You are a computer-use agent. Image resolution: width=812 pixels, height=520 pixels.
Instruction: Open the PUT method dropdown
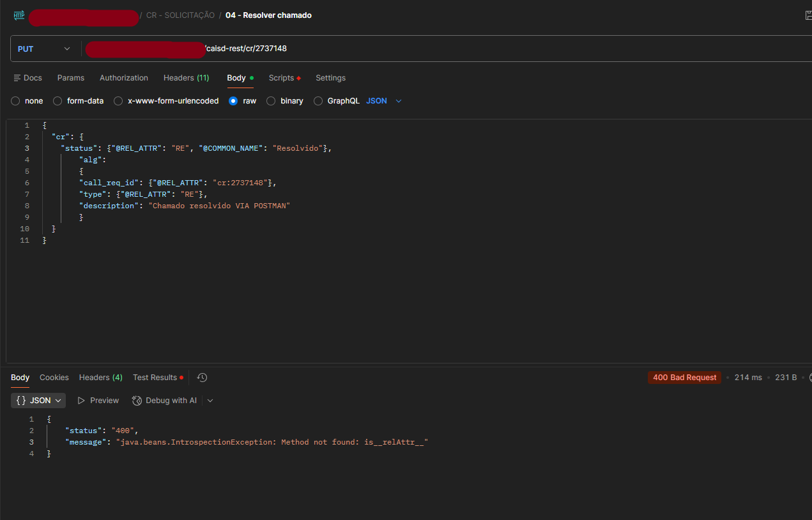44,49
